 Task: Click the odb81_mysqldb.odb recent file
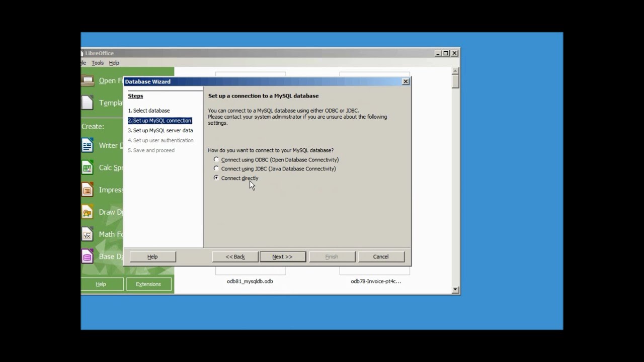pyautogui.click(x=250, y=282)
